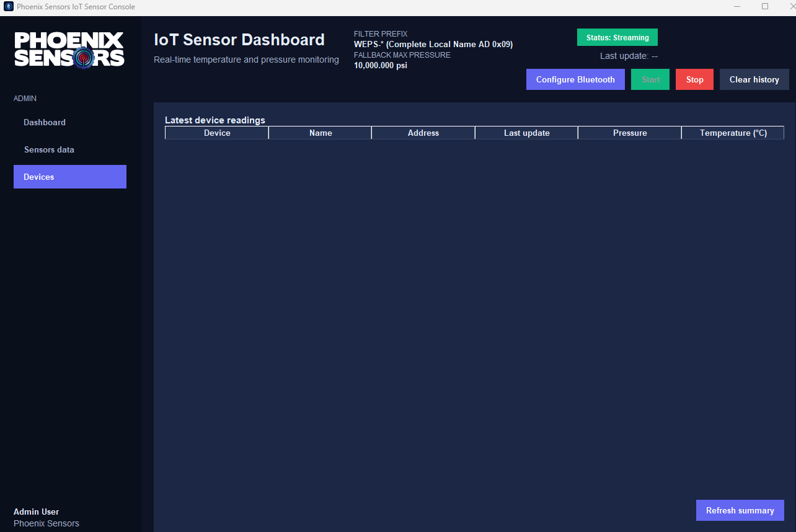Click the IoT Sensor Dashboard title
This screenshot has width=796, height=532.
(x=239, y=40)
